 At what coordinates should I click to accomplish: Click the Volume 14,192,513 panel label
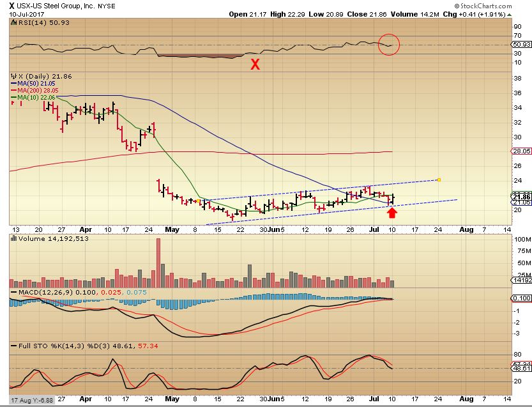tap(53, 238)
